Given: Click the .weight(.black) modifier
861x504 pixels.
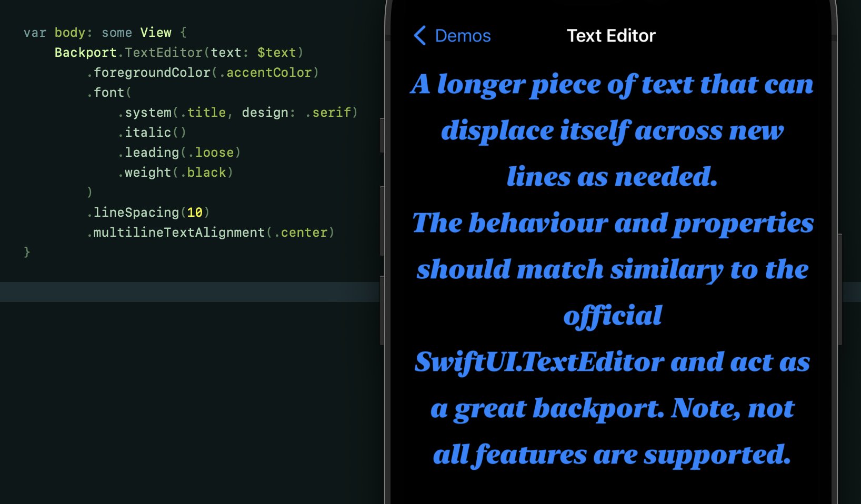Looking at the screenshot, I should tap(175, 173).
